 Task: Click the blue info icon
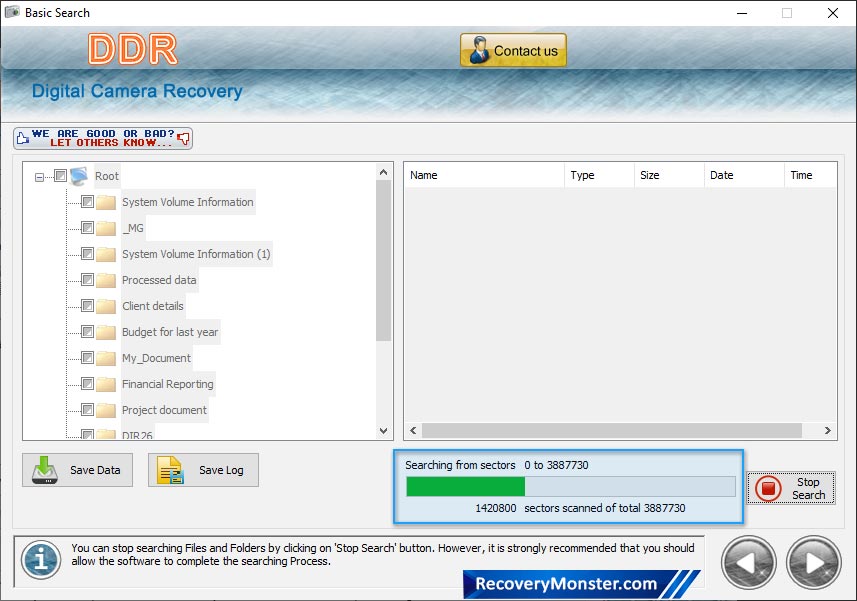tap(41, 559)
